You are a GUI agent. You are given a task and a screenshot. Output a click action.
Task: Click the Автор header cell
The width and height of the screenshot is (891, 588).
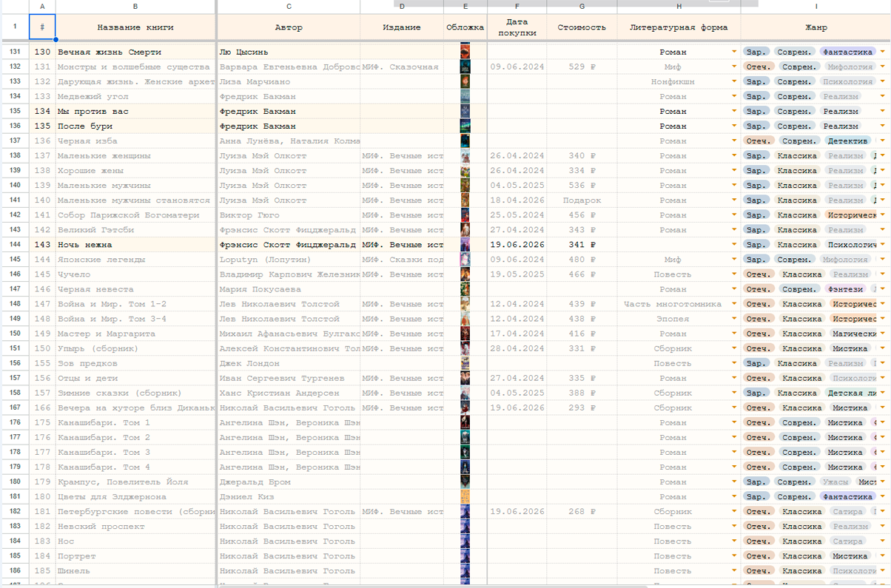tap(289, 27)
